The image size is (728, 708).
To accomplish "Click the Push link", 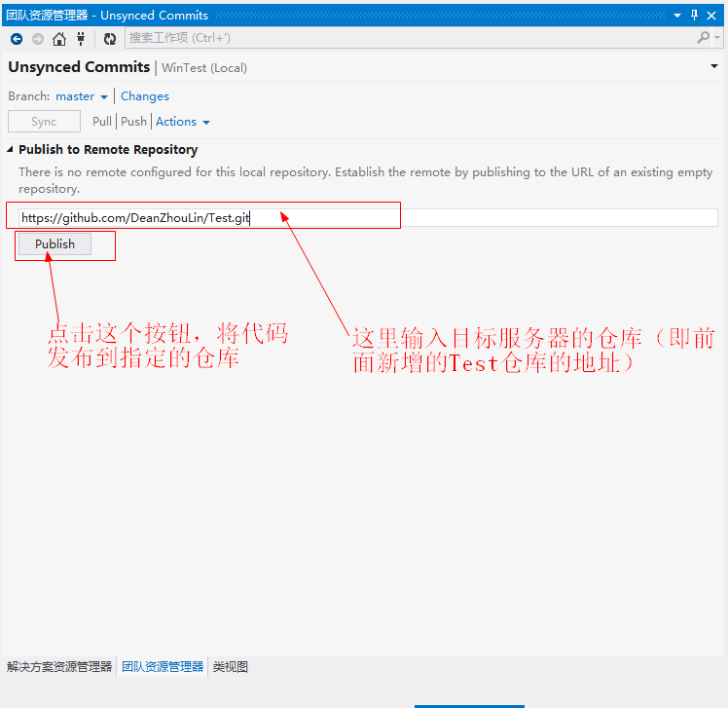I will [133, 122].
